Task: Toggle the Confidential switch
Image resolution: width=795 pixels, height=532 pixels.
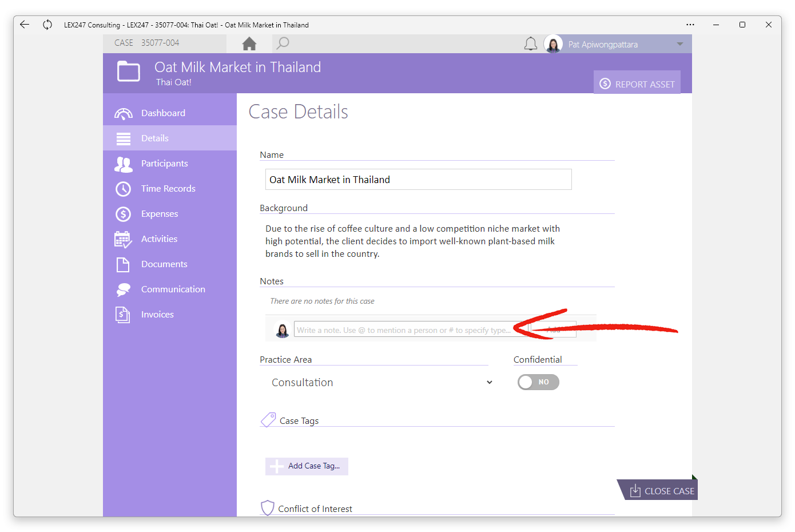Action: 538,382
